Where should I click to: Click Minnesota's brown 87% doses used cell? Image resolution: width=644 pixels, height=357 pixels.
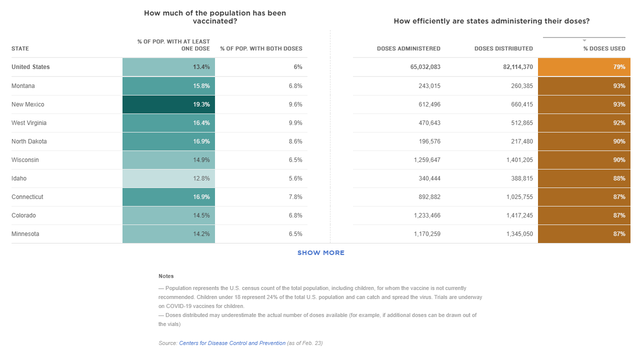click(x=584, y=234)
